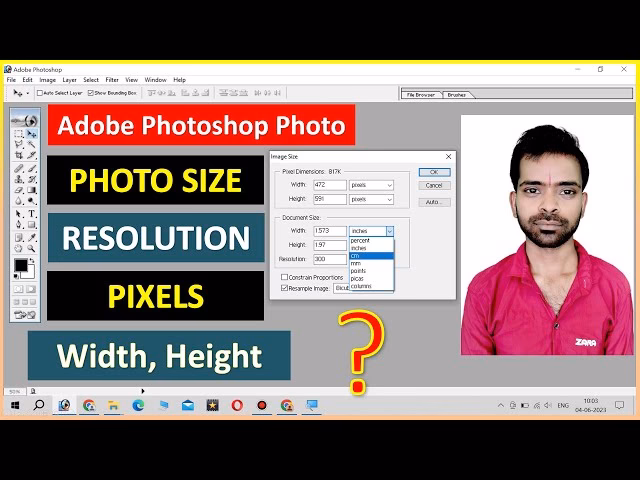Select the Eyedropper tool
The height and width of the screenshot is (480, 640).
click(x=31, y=237)
